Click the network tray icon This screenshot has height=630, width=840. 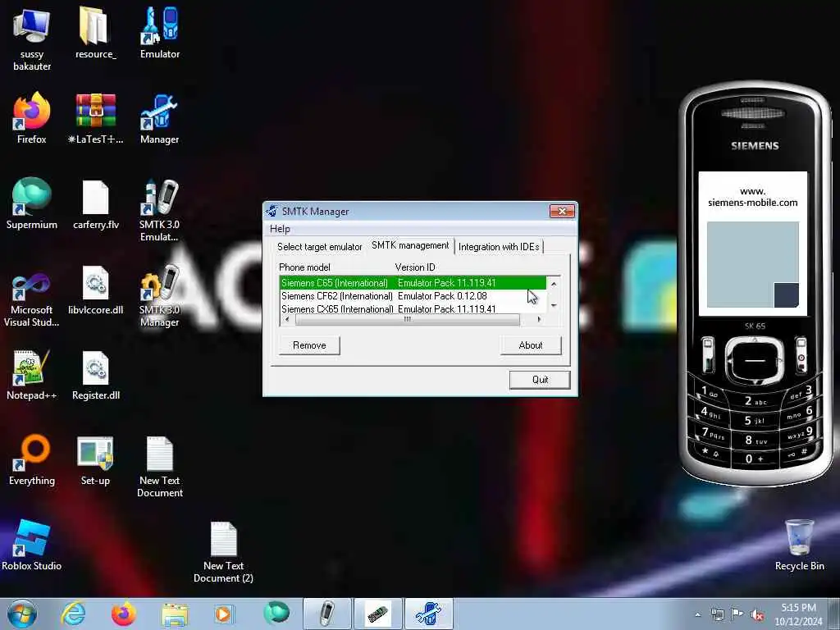(717, 614)
